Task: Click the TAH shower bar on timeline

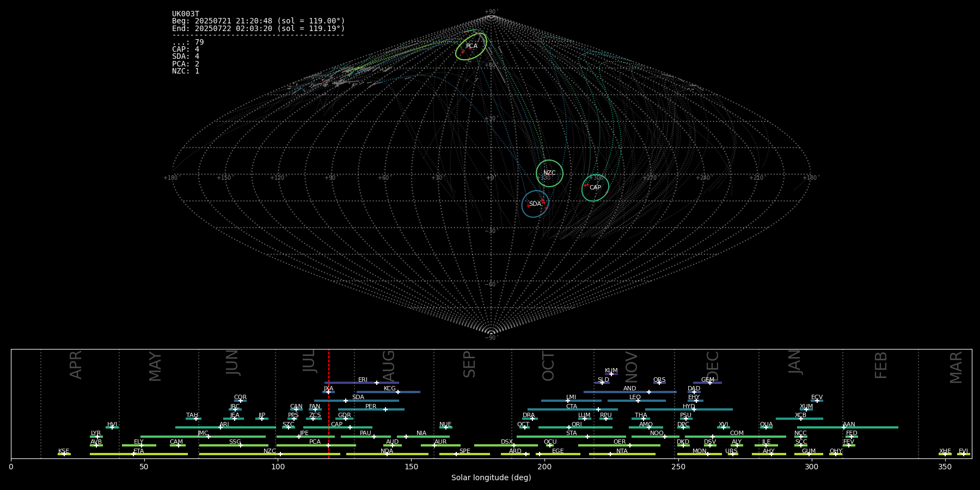Action: (193, 419)
